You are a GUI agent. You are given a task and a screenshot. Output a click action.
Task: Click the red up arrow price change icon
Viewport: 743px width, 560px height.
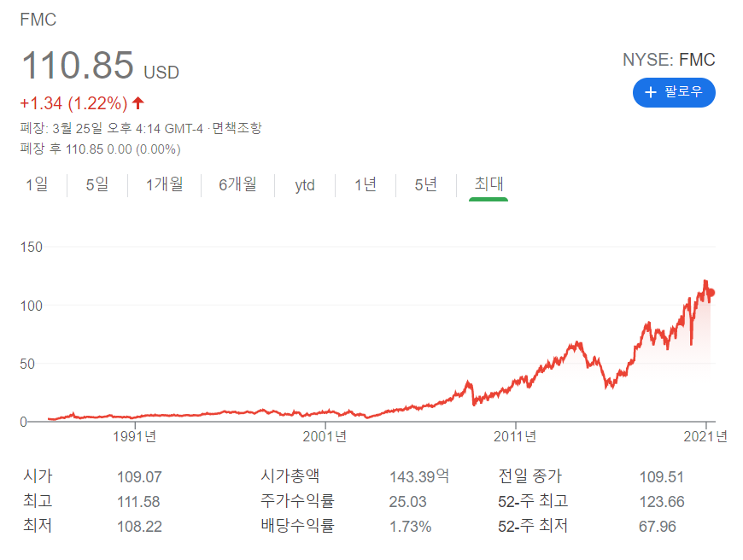137,102
